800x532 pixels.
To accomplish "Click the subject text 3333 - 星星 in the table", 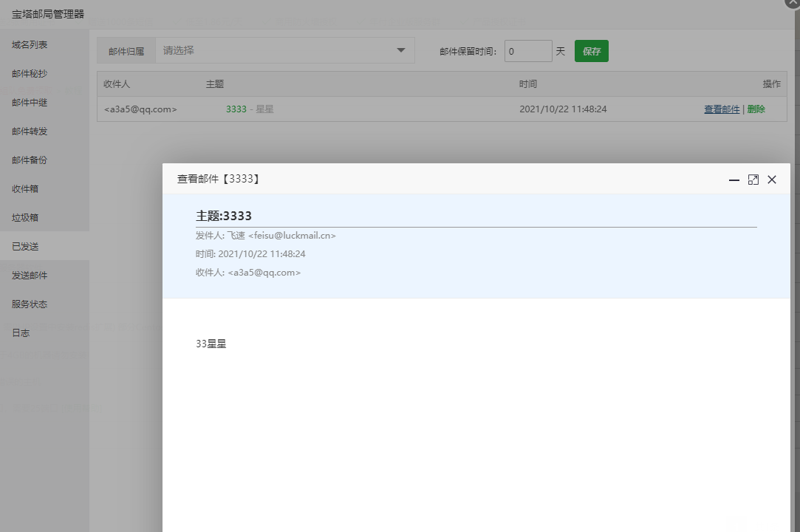I will [250, 109].
